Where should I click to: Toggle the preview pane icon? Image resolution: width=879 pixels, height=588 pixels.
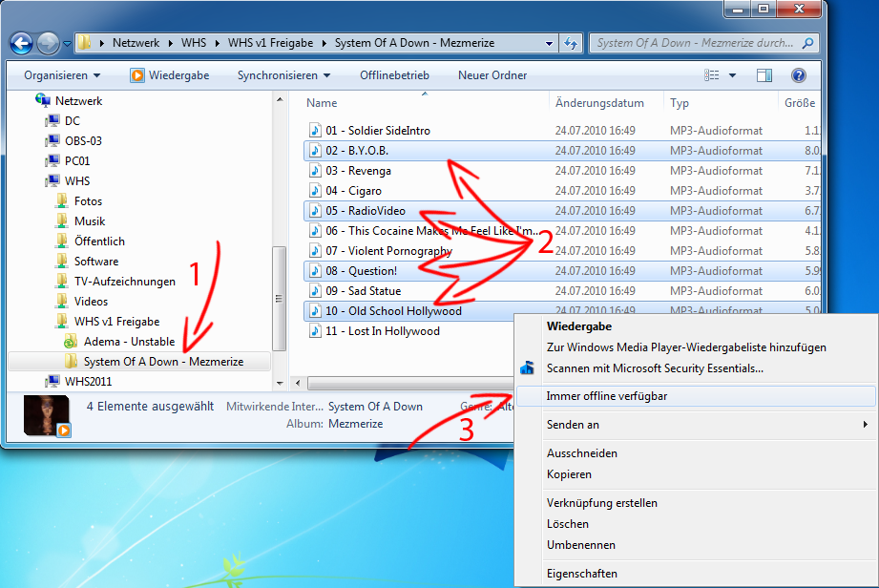point(764,75)
